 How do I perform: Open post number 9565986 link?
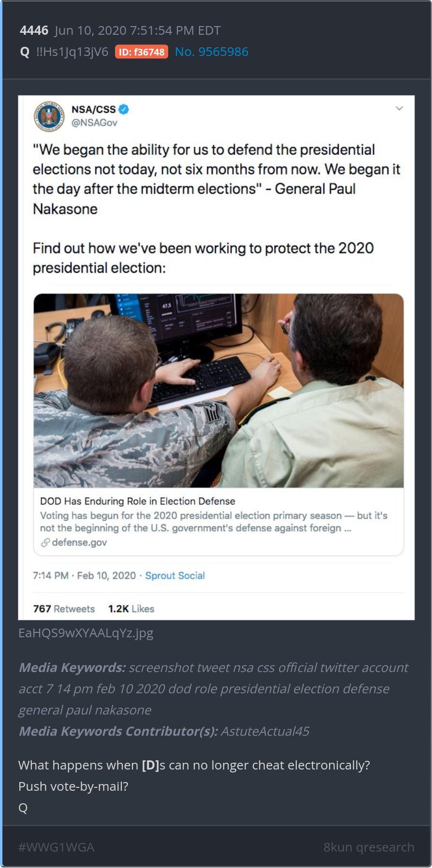click(x=212, y=52)
